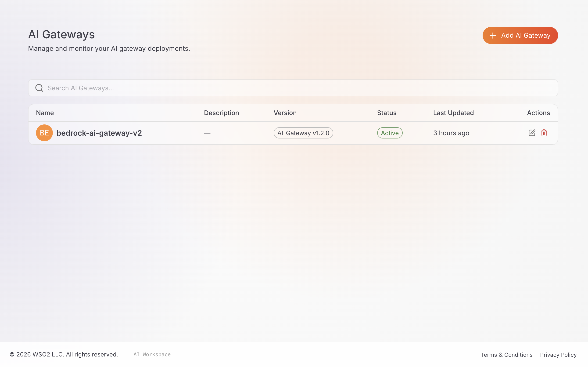Click the Last Updated column header
Screen dimensions: 588x367
coord(453,113)
